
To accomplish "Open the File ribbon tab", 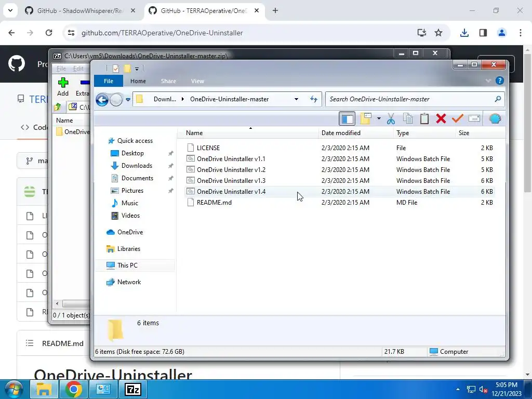I will pyautogui.click(x=109, y=81).
